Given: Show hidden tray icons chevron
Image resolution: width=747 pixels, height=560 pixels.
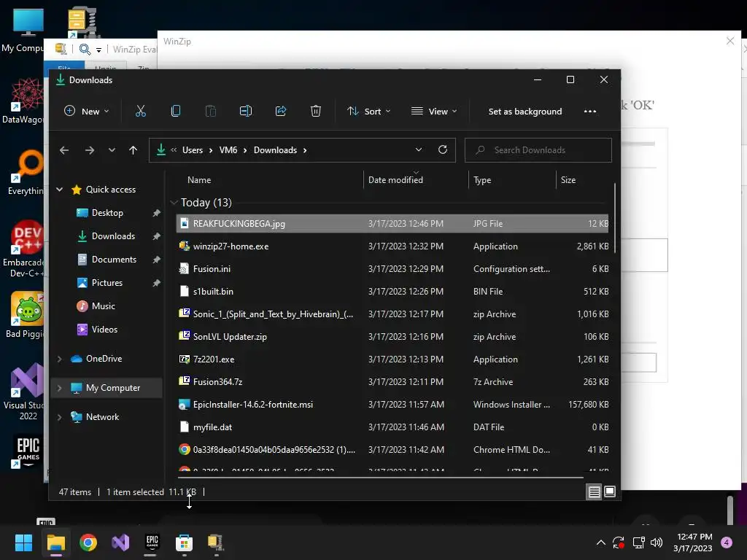Looking at the screenshot, I should 601,542.
